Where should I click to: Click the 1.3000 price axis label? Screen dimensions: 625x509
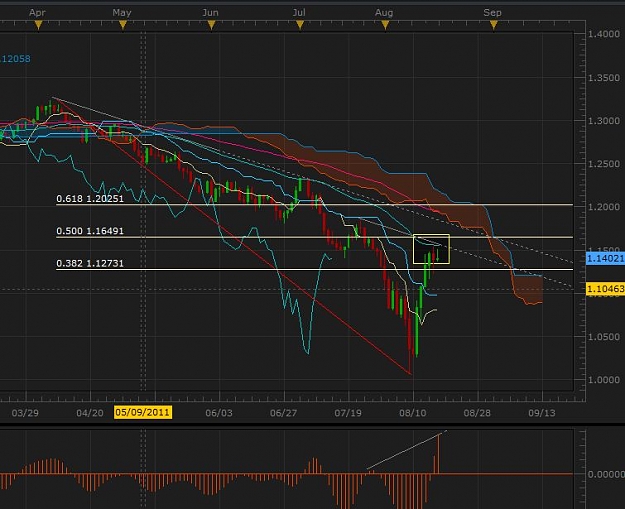pos(604,121)
